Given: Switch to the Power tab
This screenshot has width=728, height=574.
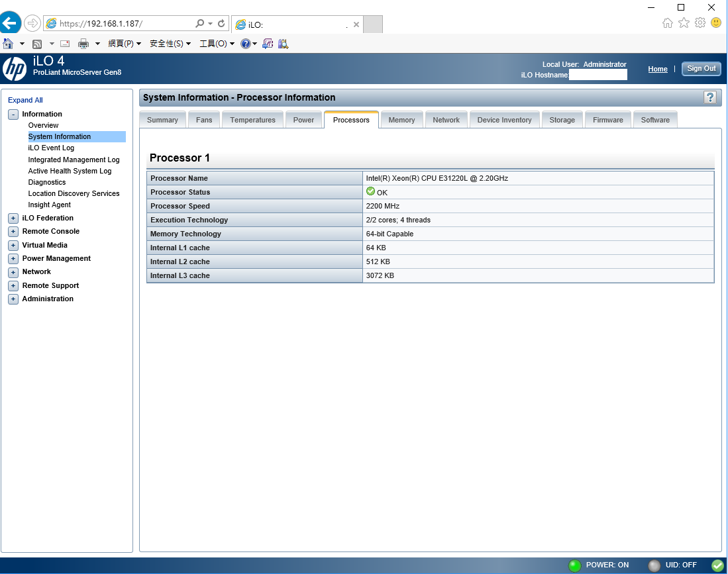Looking at the screenshot, I should click(x=303, y=120).
